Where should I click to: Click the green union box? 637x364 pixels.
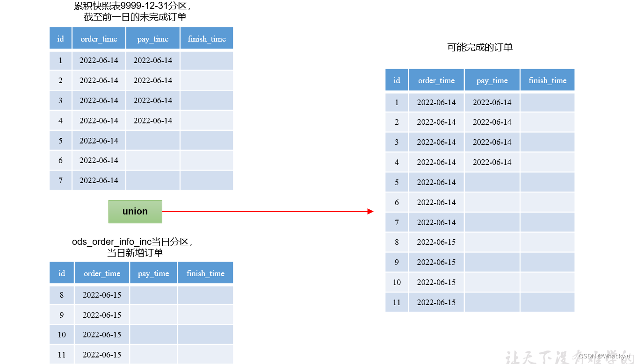coord(135,212)
